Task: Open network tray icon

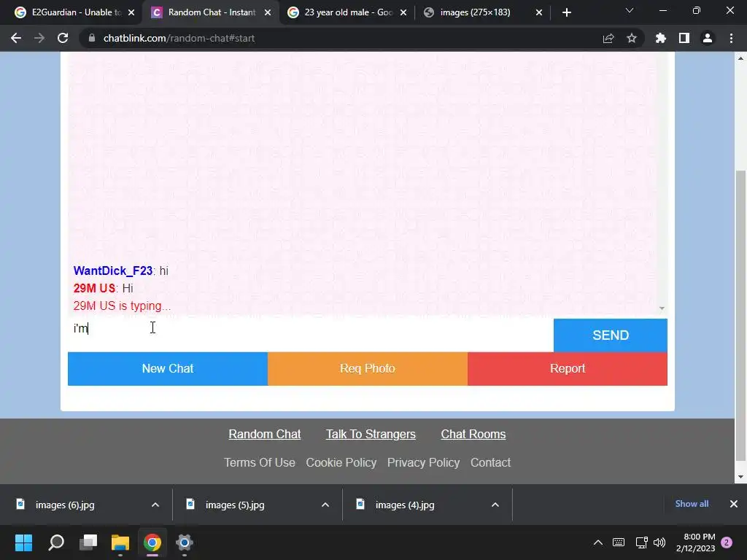Action: [641, 542]
